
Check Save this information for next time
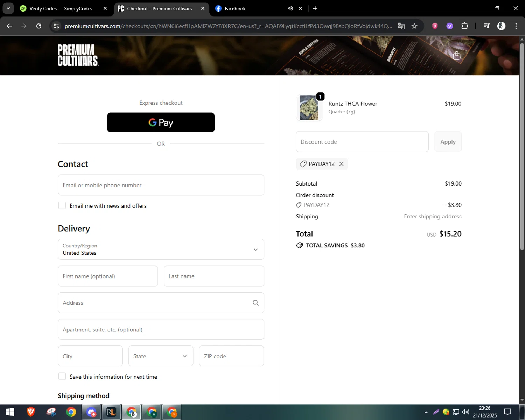click(62, 377)
